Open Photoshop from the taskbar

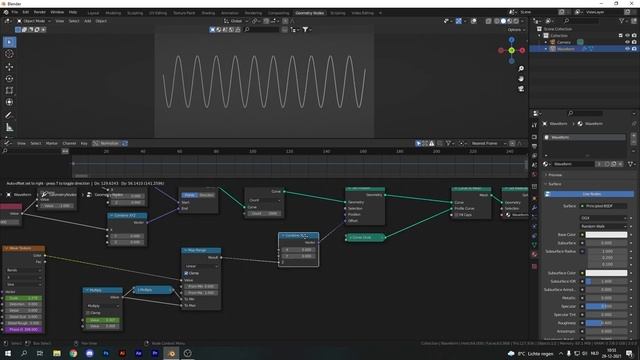coord(106,353)
